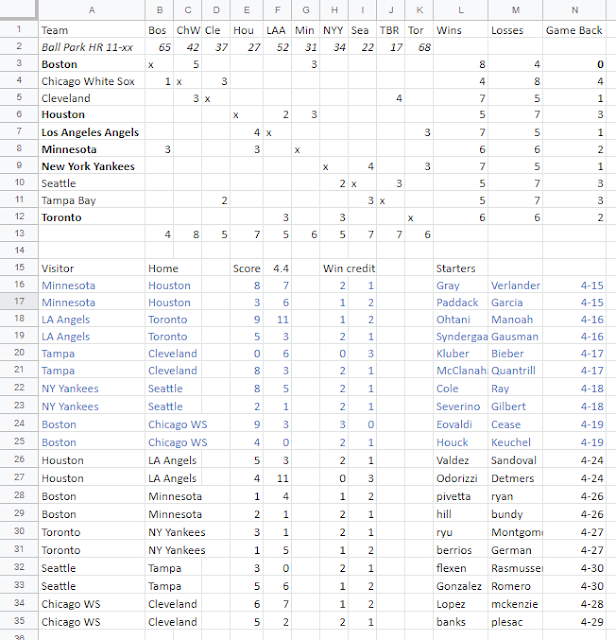This screenshot has height=640, width=616.
Task: Select column N header
Action: (x=574, y=10)
